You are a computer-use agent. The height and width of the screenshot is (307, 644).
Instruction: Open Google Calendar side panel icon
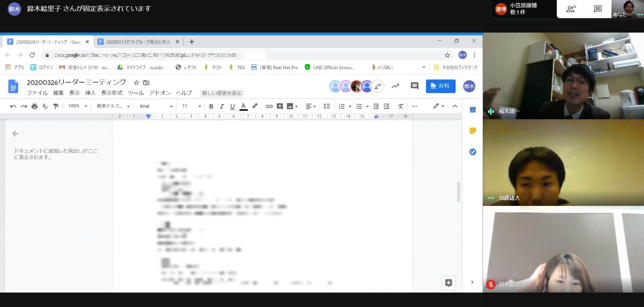(473, 110)
